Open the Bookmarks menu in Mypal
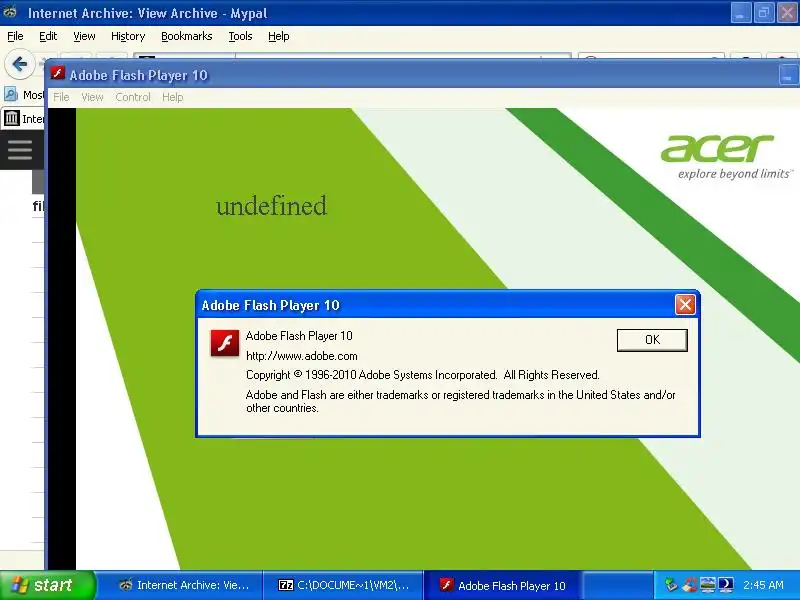 [x=187, y=36]
